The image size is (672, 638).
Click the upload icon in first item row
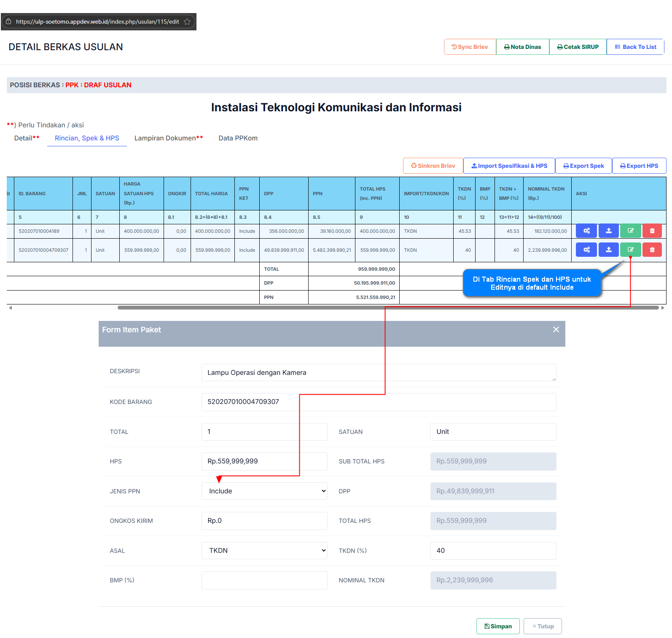[x=608, y=231]
